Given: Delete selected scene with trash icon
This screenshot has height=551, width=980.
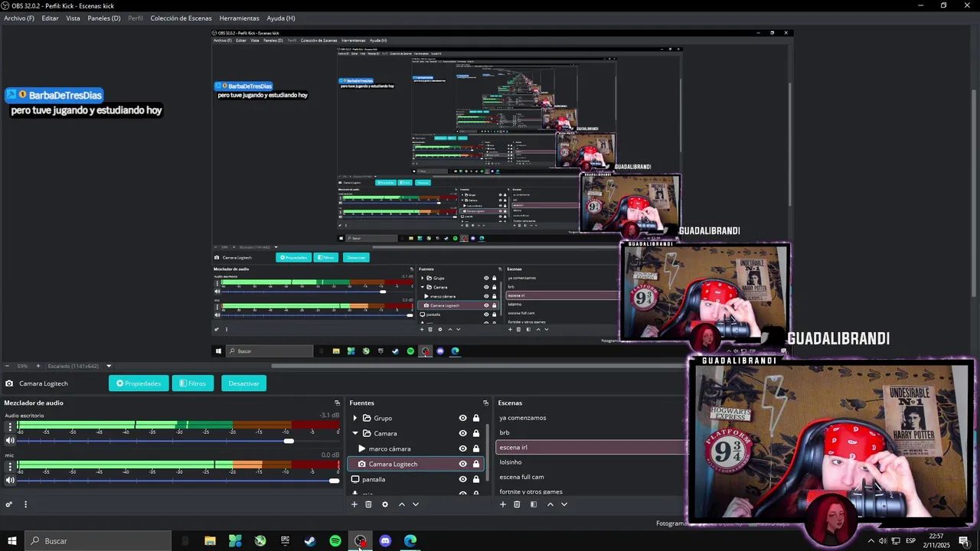Looking at the screenshot, I should pyautogui.click(x=517, y=504).
